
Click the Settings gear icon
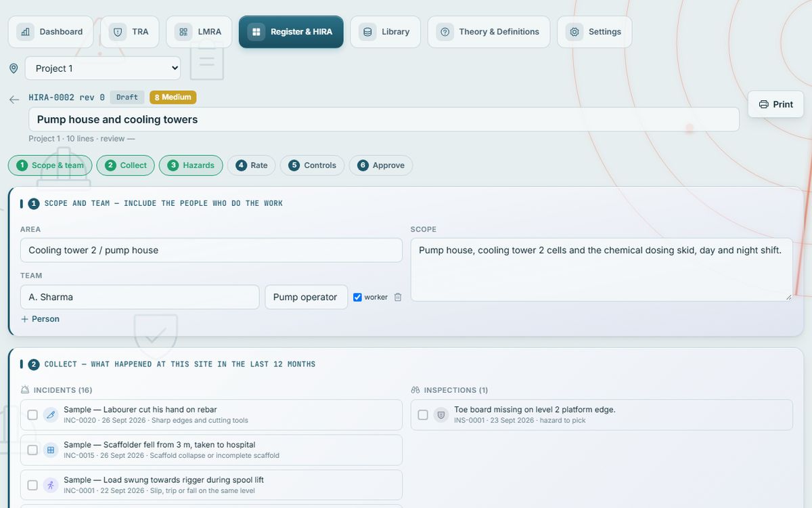(574, 32)
